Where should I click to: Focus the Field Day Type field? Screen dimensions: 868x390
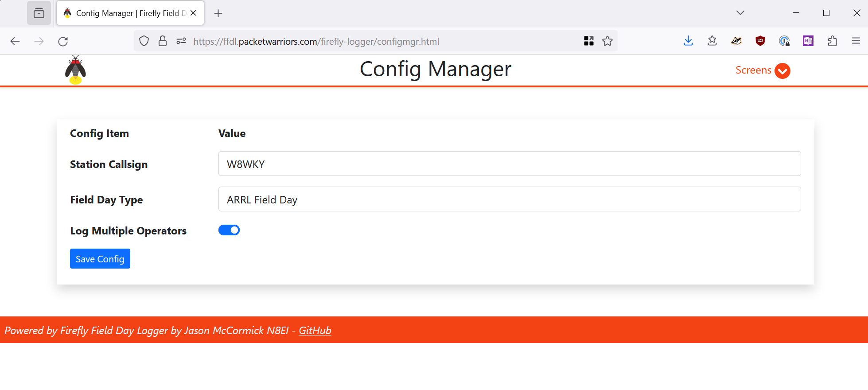pos(509,199)
